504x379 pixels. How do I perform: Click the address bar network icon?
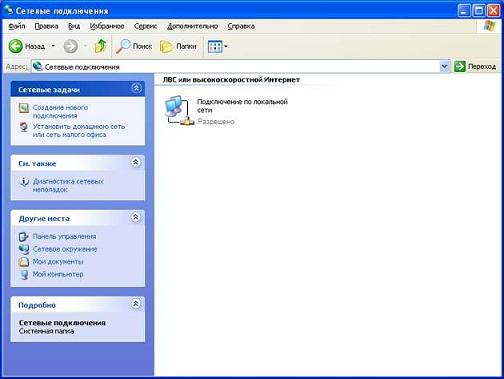(38, 66)
